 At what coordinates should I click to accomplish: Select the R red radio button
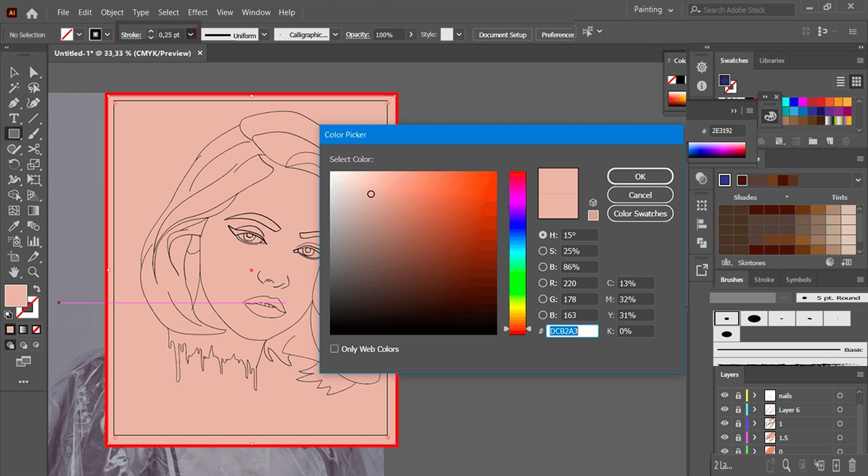coord(542,283)
